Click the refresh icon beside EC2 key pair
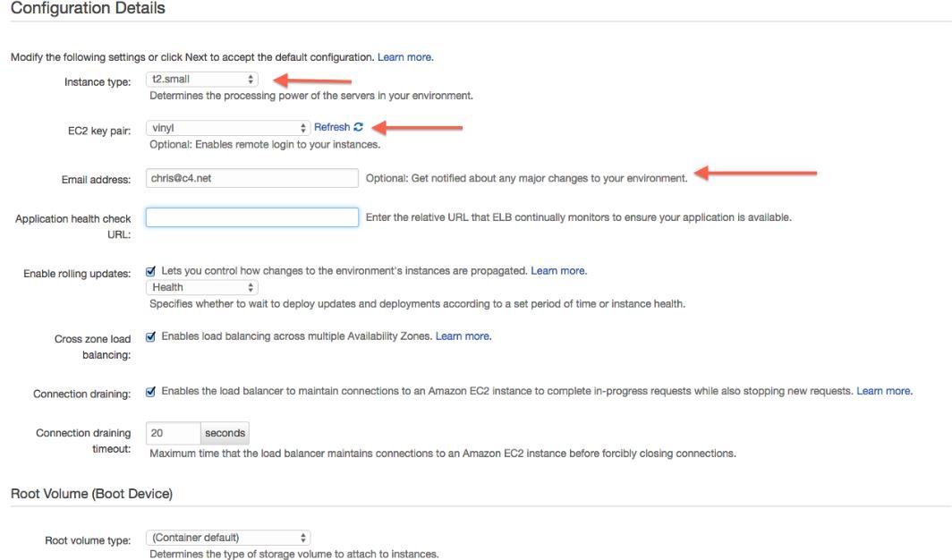 359,128
